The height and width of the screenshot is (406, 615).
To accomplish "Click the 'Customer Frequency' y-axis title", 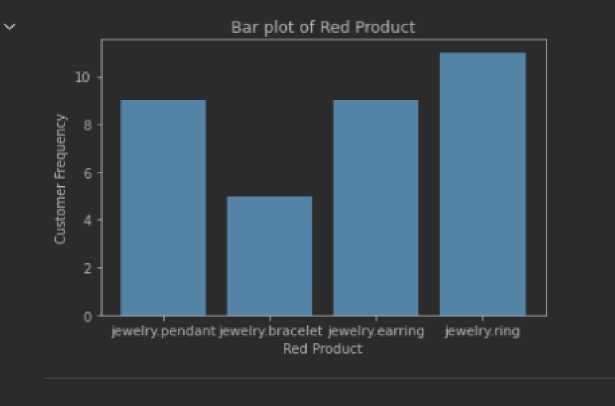I will [x=61, y=179].
